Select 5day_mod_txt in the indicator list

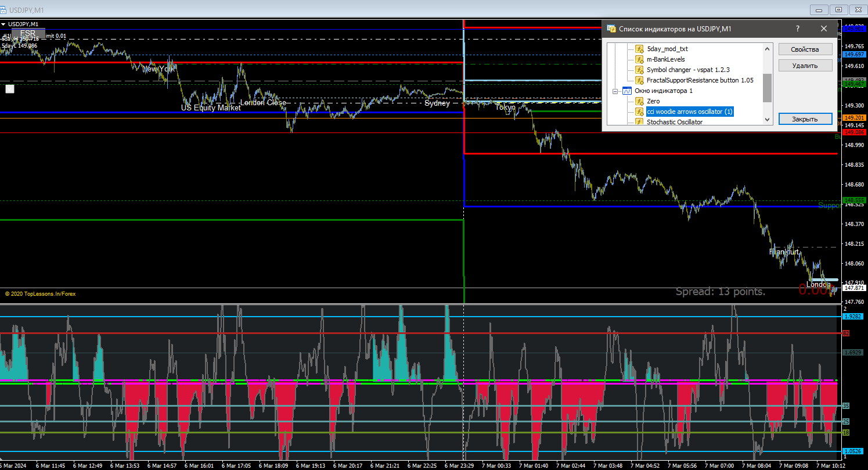click(x=667, y=49)
